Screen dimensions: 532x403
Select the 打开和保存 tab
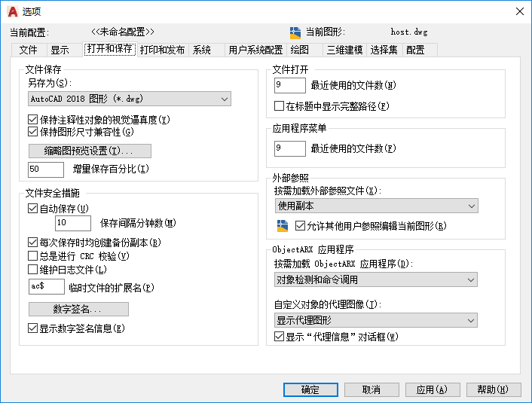coord(109,49)
